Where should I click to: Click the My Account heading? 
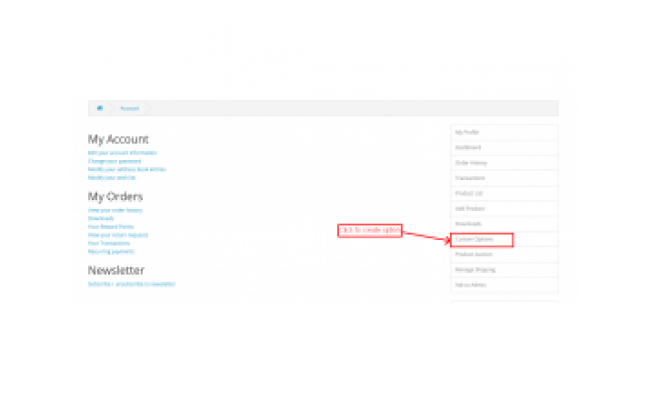(118, 140)
